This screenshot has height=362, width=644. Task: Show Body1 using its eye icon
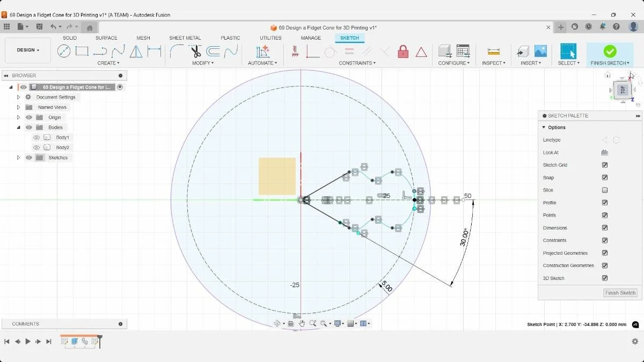pos(36,137)
